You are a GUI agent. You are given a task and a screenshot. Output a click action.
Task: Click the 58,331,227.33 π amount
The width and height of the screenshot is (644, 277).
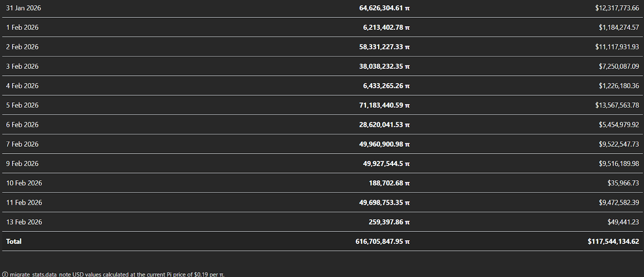coord(384,47)
